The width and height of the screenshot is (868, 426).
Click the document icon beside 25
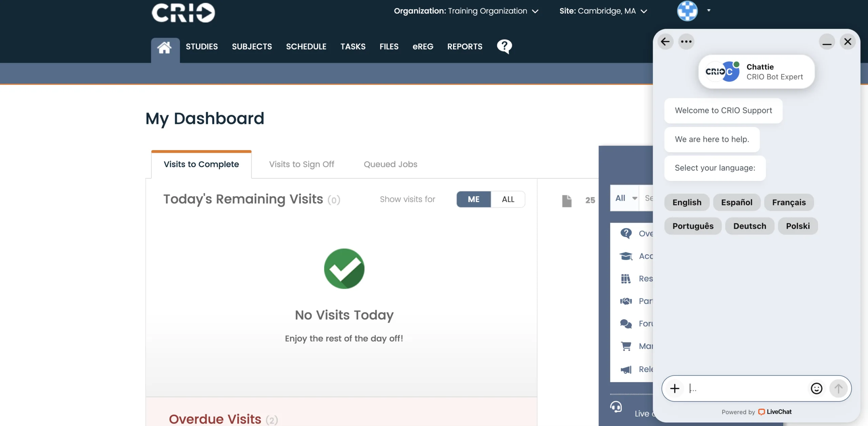567,201
